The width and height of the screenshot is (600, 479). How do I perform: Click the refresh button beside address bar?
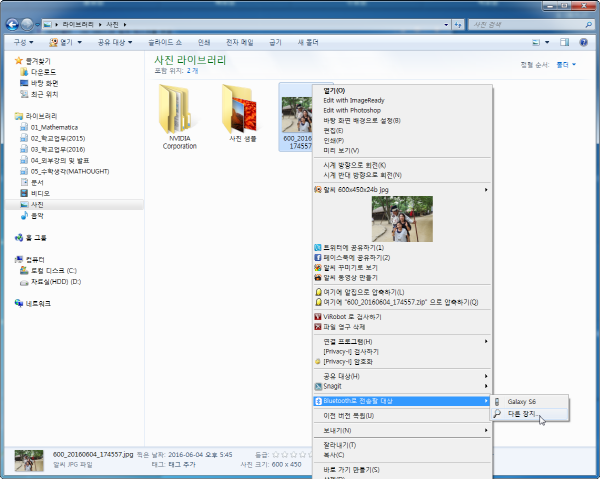pos(458,25)
